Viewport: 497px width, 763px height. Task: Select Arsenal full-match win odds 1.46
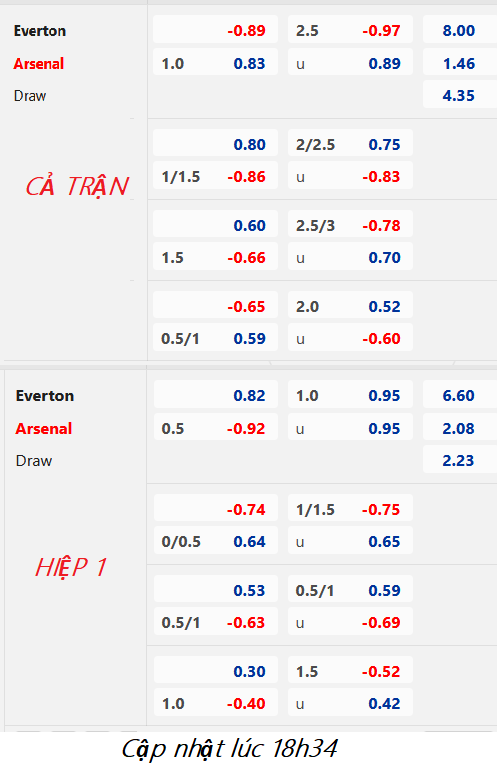[x=460, y=63]
